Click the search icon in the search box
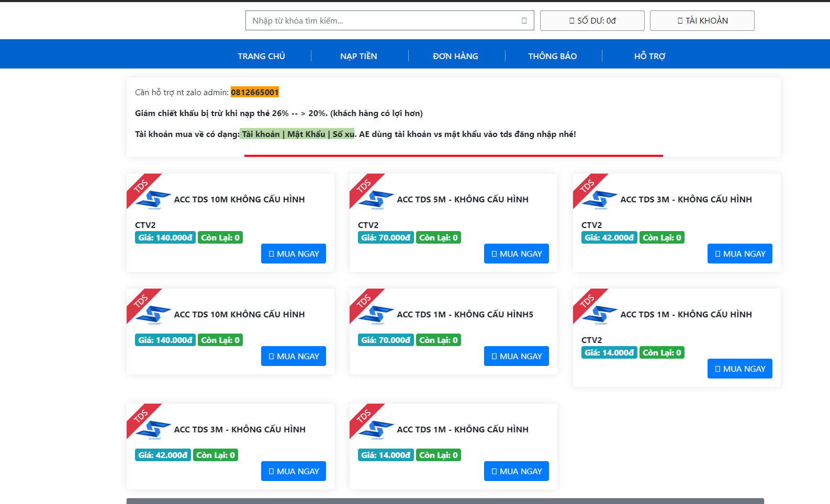830x504 pixels. tap(524, 21)
